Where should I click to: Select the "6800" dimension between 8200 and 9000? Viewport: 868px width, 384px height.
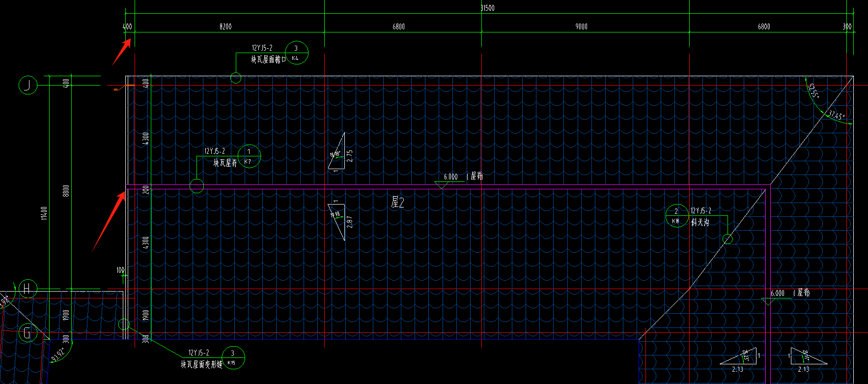(x=399, y=27)
